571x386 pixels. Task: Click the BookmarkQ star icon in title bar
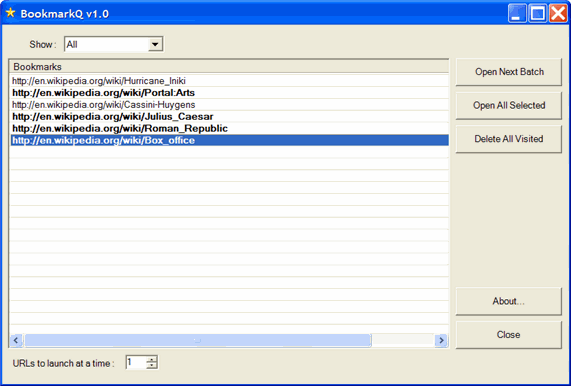[x=11, y=13]
